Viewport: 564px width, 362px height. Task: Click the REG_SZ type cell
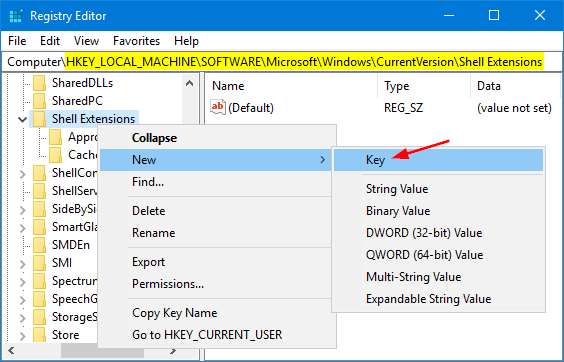(x=403, y=108)
